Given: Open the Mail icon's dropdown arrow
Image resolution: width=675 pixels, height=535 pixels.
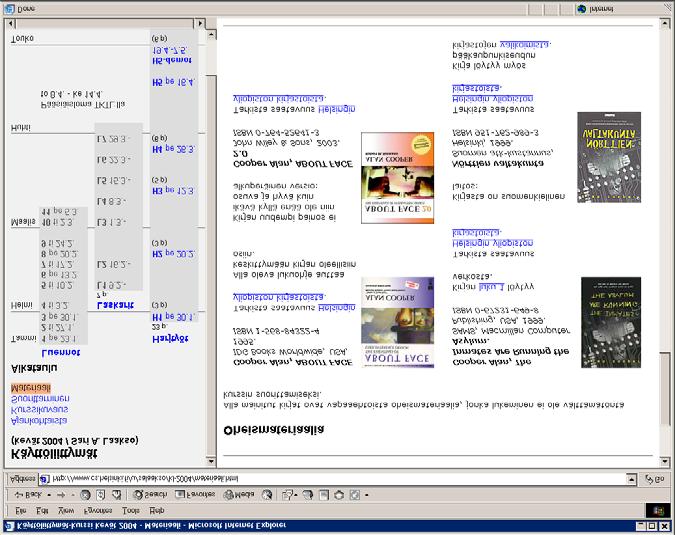Looking at the screenshot, I should click(295, 495).
